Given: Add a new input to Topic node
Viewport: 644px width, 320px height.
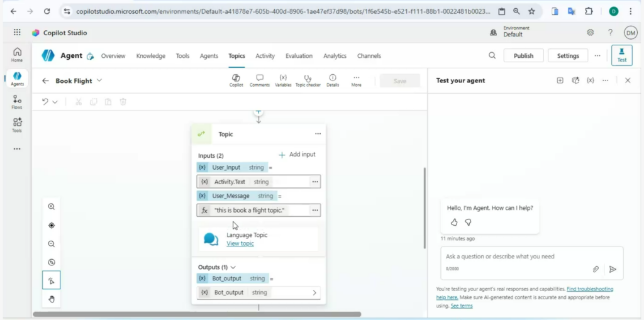Looking at the screenshot, I should coord(297,155).
